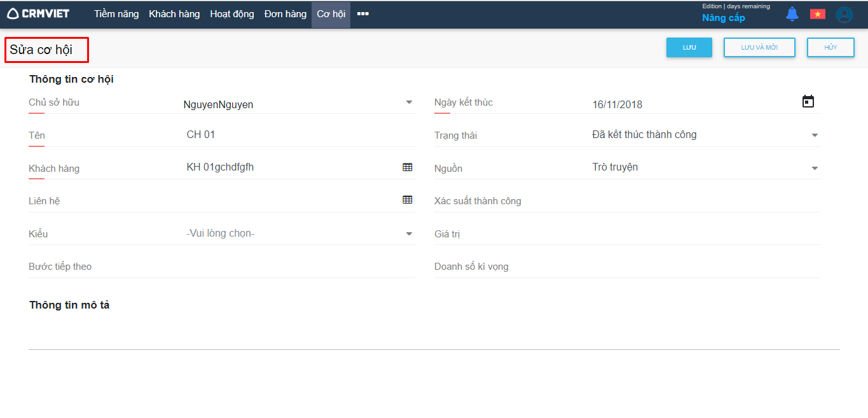Switch to the Đơn hàng menu

point(286,14)
